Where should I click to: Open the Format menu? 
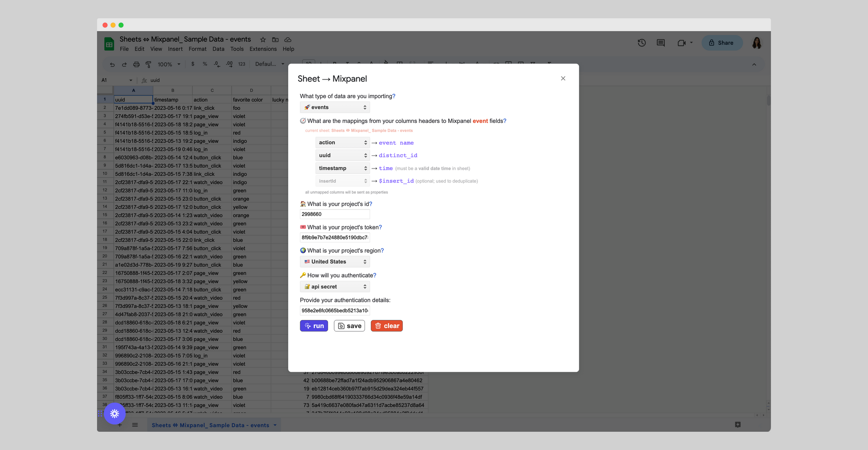[197, 49]
